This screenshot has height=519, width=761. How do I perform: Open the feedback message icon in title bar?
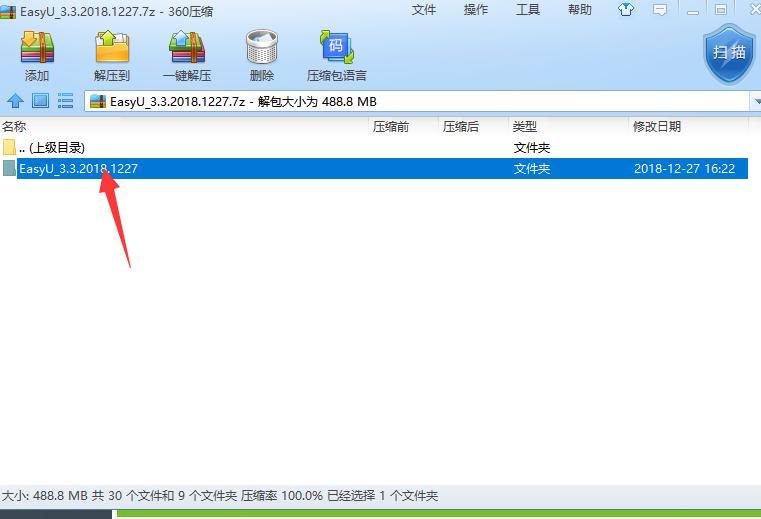point(660,10)
